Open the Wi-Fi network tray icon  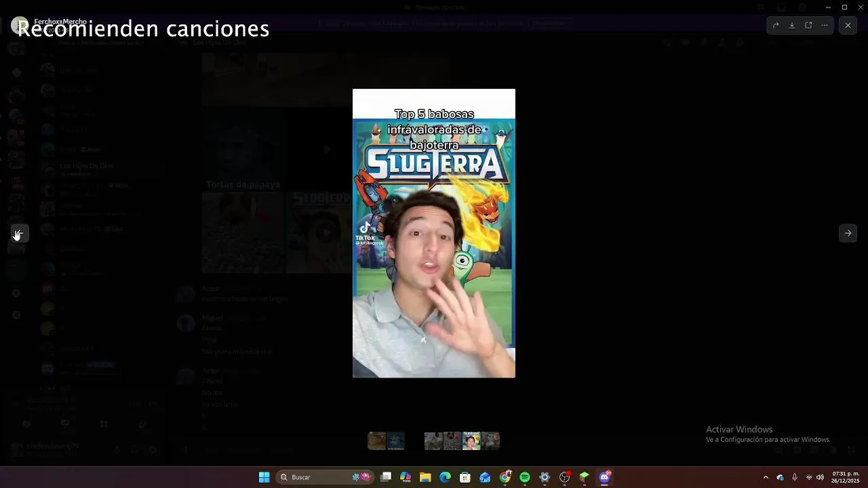tap(809, 477)
